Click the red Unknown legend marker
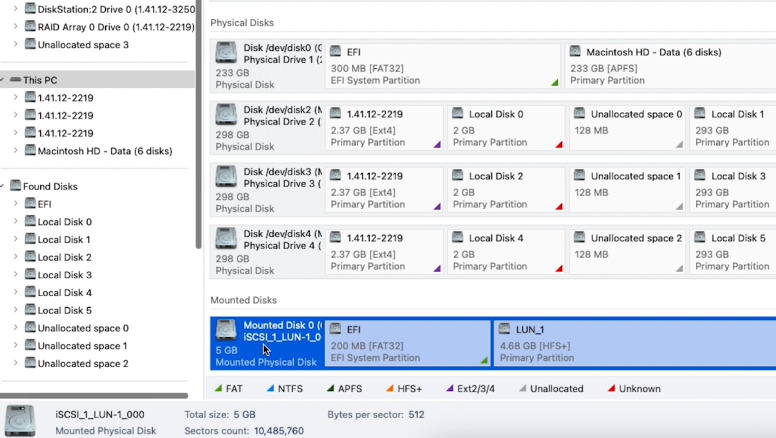Image resolution: width=776 pixels, height=438 pixels. 611,389
